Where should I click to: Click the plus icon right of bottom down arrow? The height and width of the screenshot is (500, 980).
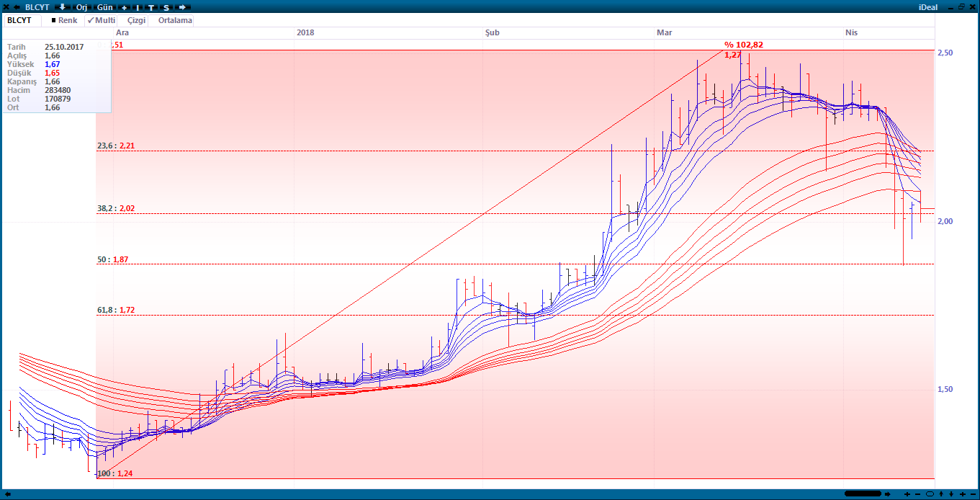pos(963,494)
